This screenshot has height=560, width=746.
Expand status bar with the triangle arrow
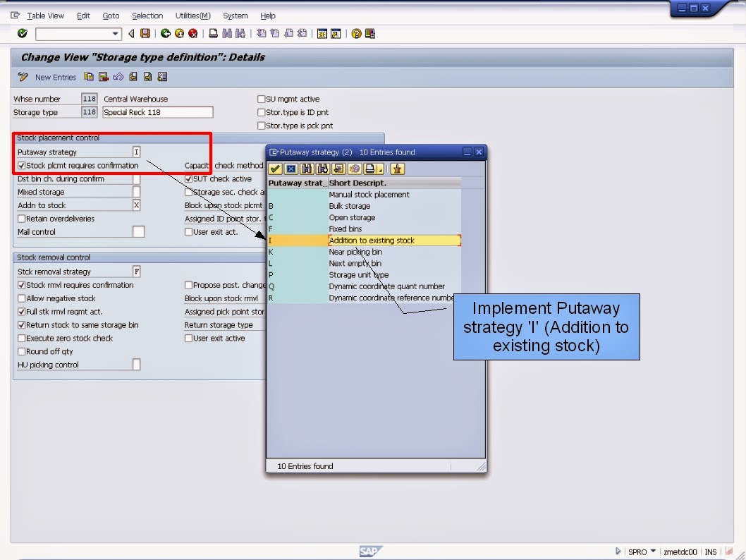tap(618, 552)
